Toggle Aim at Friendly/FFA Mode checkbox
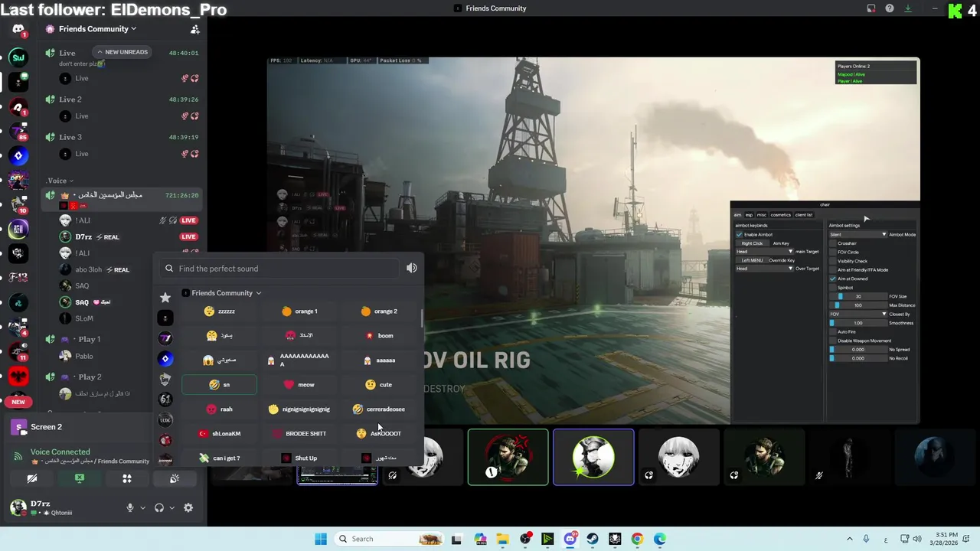The width and height of the screenshot is (980, 551). (832, 269)
